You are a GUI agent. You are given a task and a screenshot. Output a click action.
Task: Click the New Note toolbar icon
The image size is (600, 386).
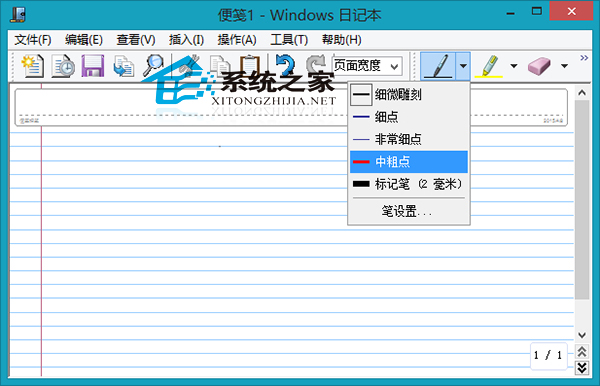(x=32, y=66)
